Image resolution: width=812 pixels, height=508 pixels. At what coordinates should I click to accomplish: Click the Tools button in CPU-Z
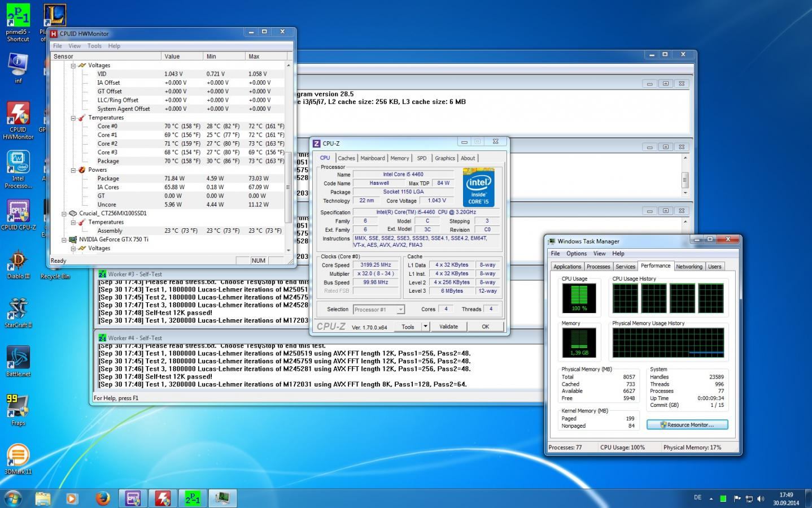[408, 327]
